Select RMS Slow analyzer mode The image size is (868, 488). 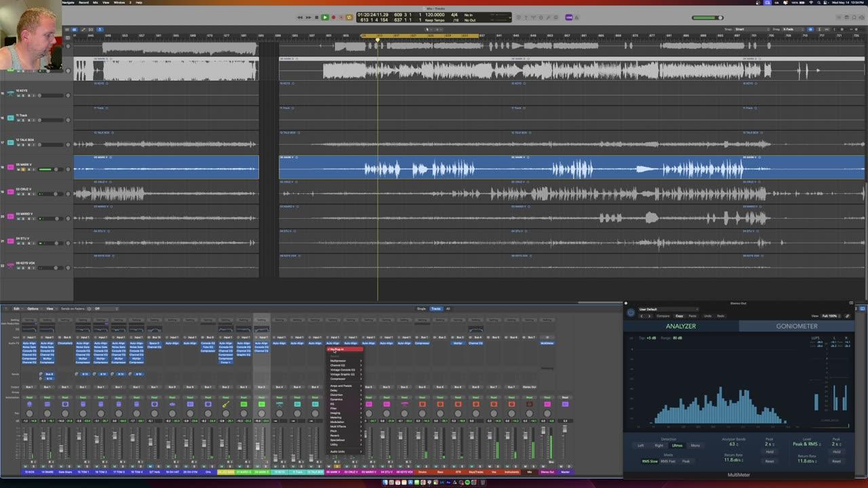(650, 462)
